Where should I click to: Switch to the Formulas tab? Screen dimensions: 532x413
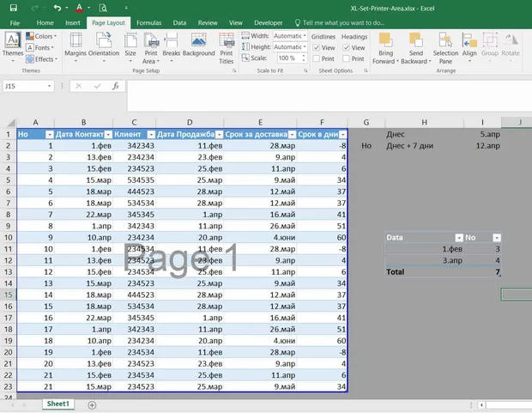click(149, 23)
